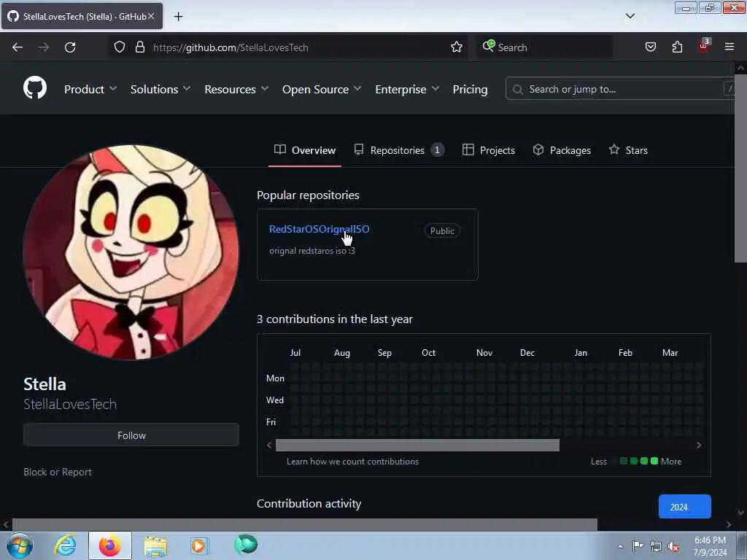747x560 pixels.
Task: Click the Action Center flag icon
Action: pos(638,546)
